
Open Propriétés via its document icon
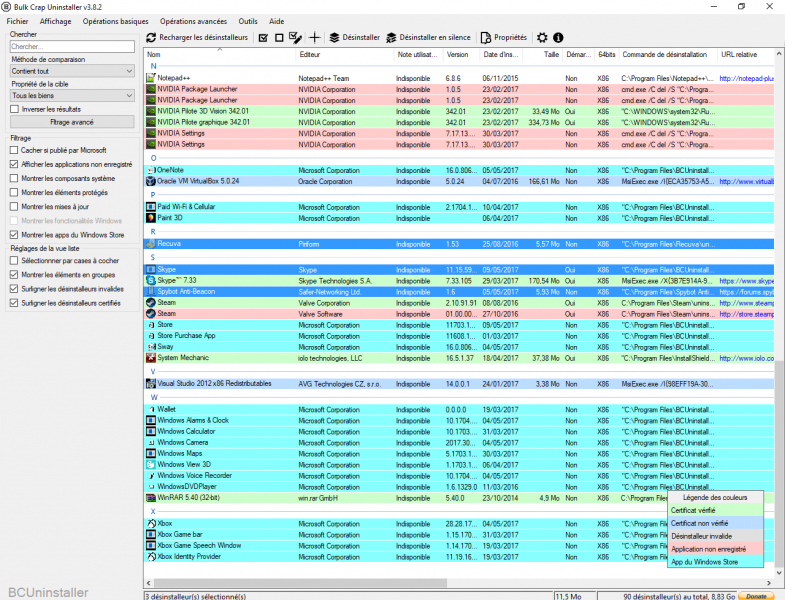(486, 38)
